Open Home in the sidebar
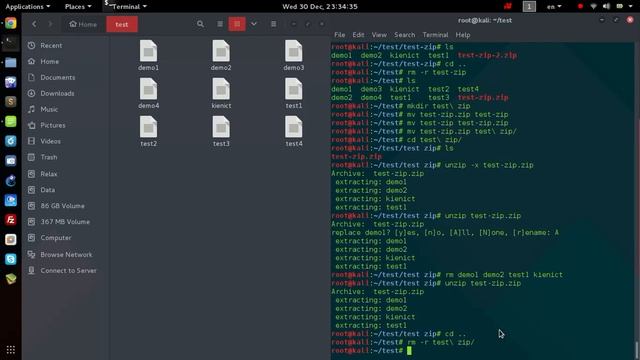This screenshot has height=360, width=640. [x=49, y=61]
